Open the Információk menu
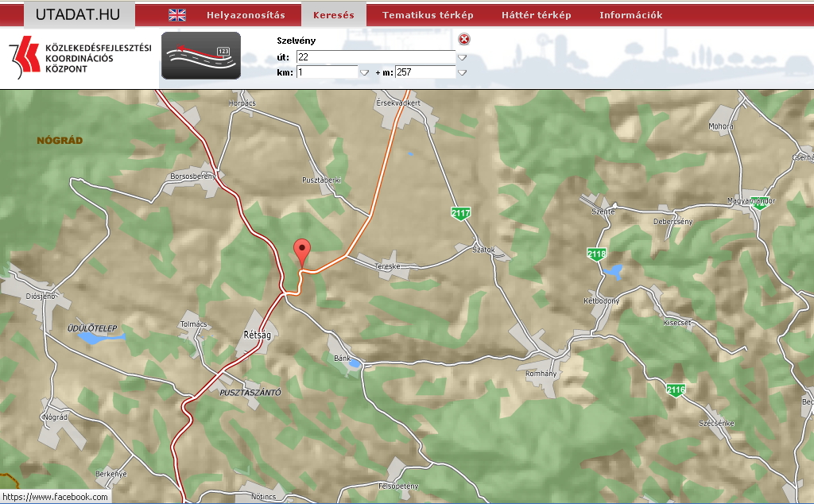Screen dimensions: 814x504 pyautogui.click(x=630, y=15)
